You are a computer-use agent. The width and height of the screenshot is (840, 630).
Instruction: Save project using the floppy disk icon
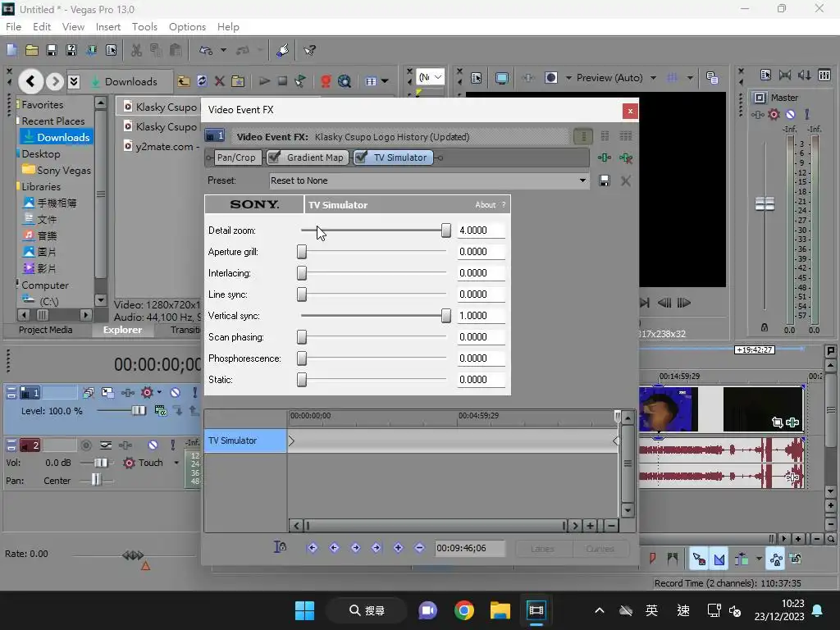pos(52,50)
